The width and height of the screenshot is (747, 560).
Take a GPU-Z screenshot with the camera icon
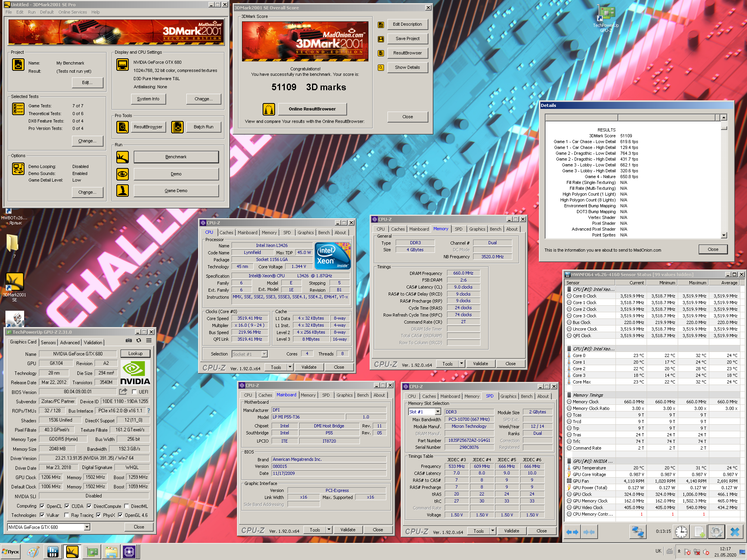(x=128, y=340)
